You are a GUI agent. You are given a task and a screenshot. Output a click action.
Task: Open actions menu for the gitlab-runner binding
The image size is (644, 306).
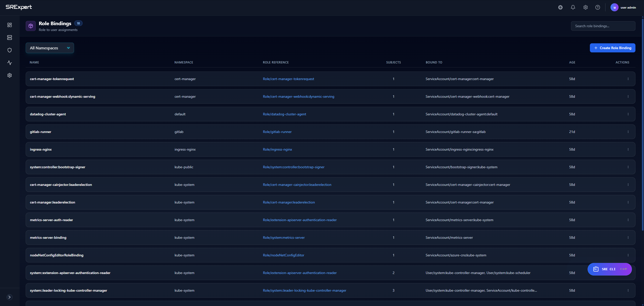pyautogui.click(x=628, y=131)
